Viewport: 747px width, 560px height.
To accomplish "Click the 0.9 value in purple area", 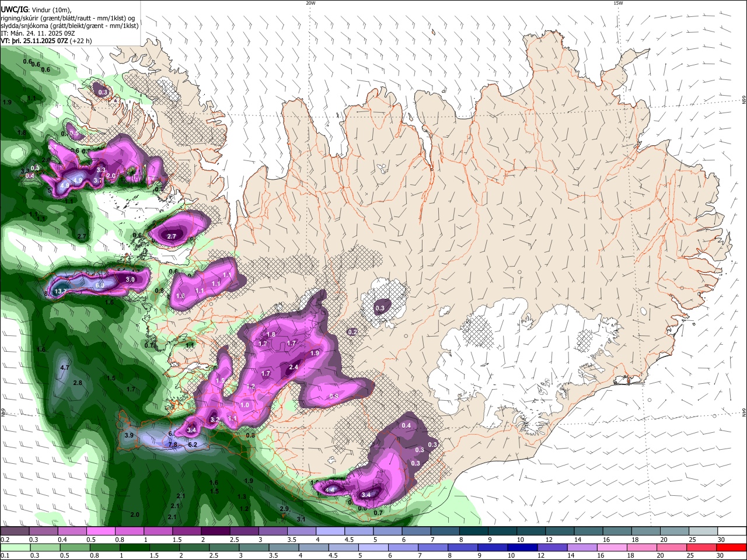I will [x=334, y=396].
